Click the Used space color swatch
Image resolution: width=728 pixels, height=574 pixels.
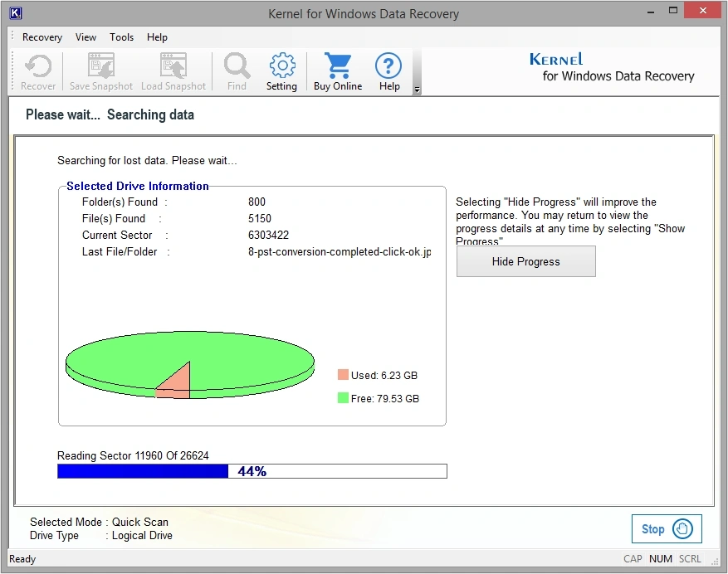[x=343, y=375]
